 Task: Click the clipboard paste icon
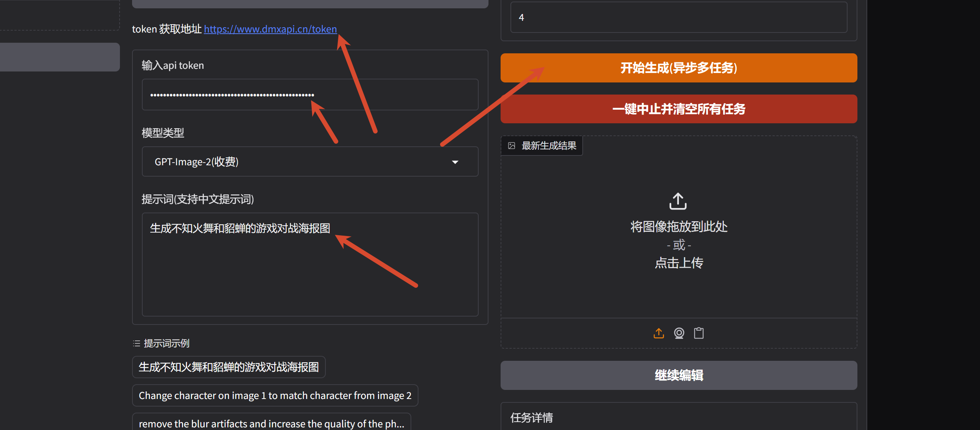(698, 333)
